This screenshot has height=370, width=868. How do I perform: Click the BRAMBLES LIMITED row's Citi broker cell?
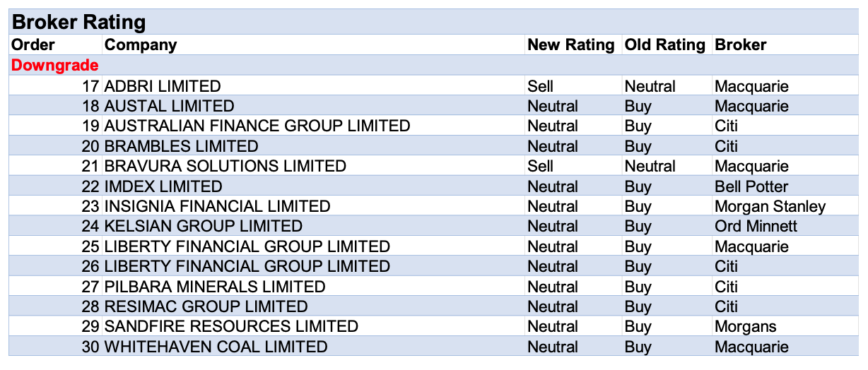tap(726, 146)
